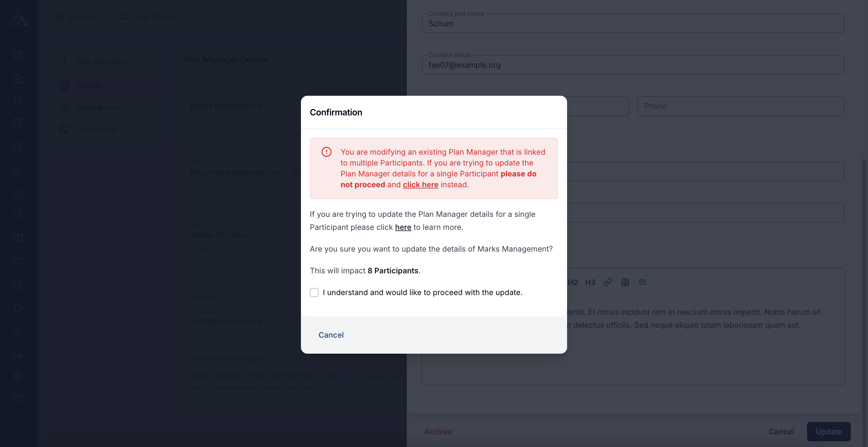The height and width of the screenshot is (447, 868).
Task: Check the 'I understand' confirmation checkbox
Action: (x=314, y=292)
